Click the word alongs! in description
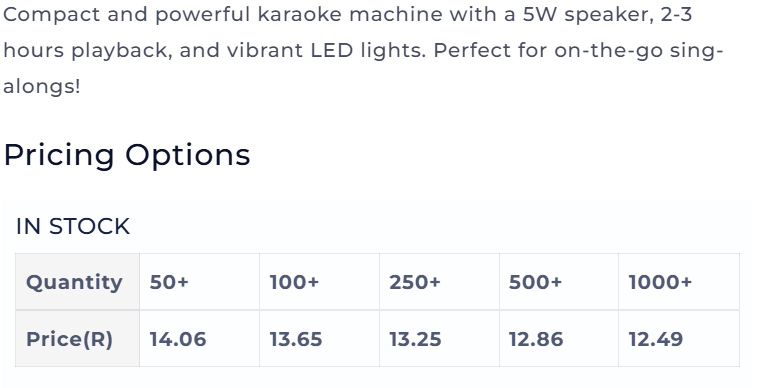 (x=42, y=87)
